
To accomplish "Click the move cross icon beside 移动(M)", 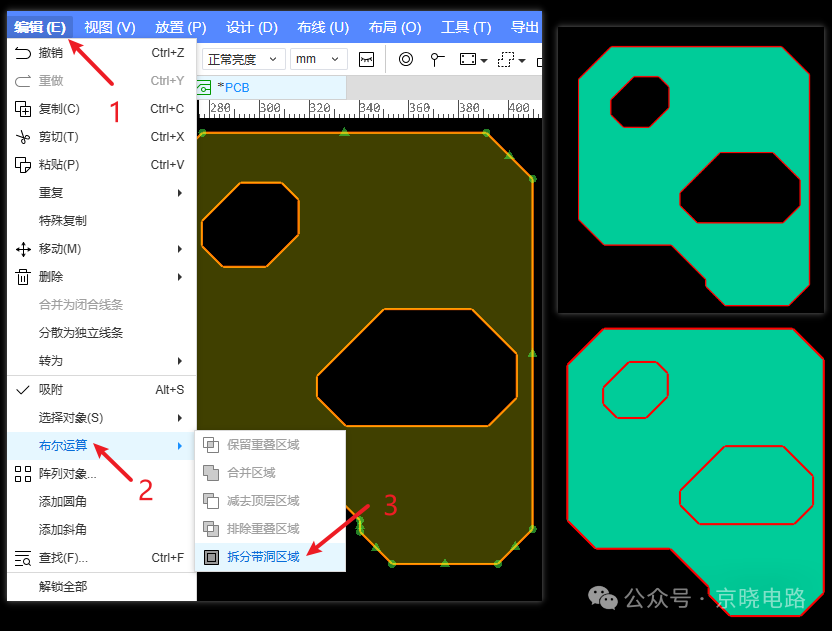I will [x=23, y=249].
